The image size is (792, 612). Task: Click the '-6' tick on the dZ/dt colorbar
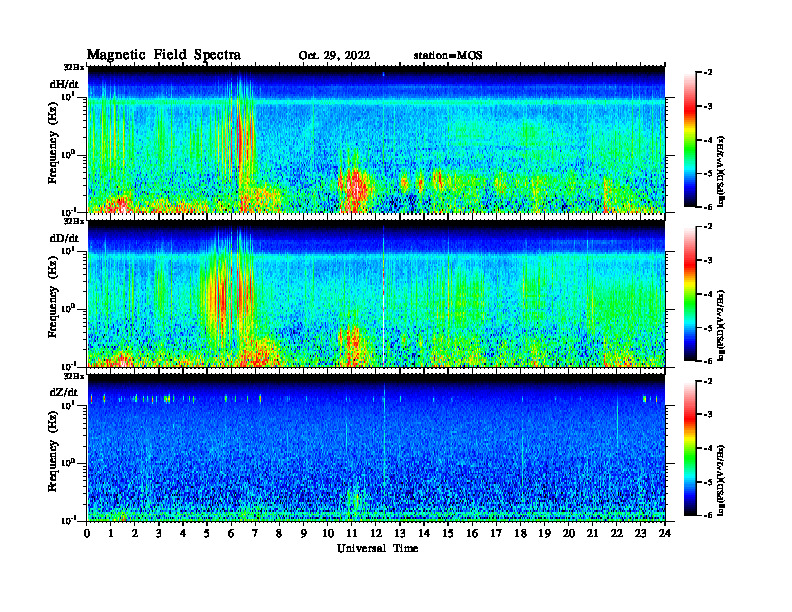[x=708, y=515]
